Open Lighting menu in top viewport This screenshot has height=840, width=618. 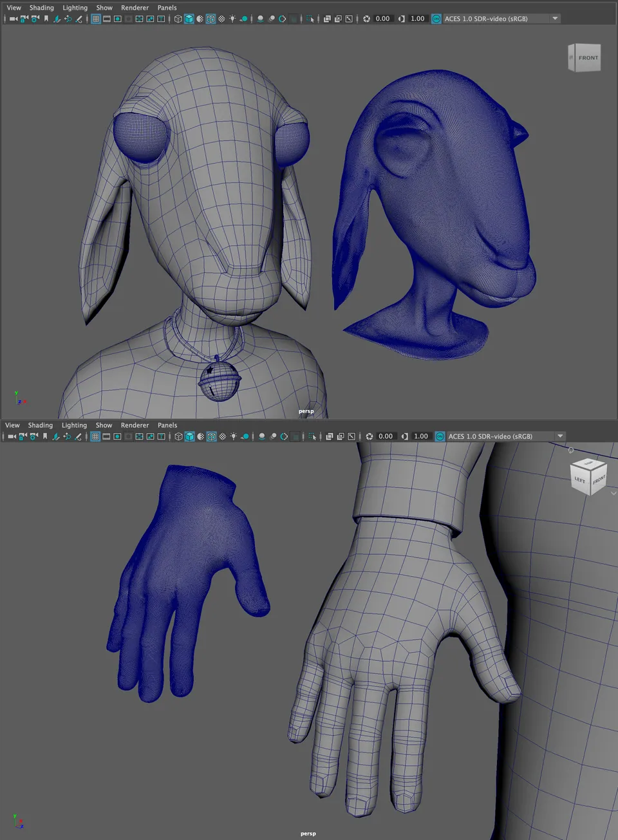75,8
